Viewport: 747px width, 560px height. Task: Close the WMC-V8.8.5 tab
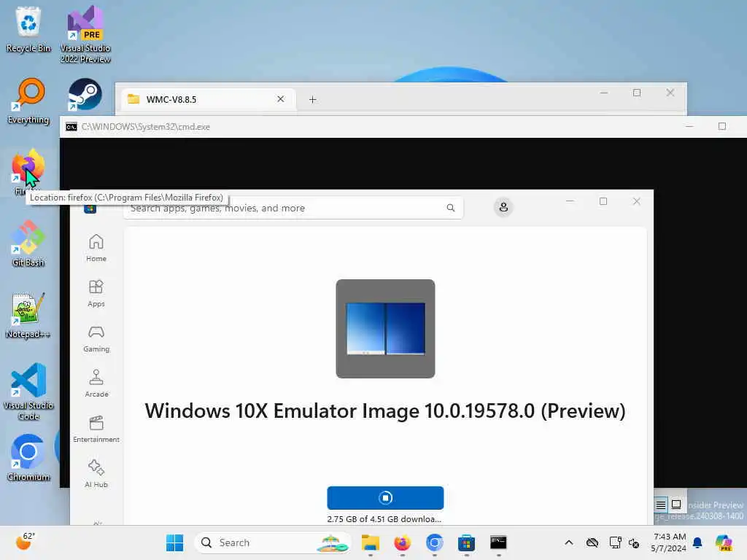281,99
